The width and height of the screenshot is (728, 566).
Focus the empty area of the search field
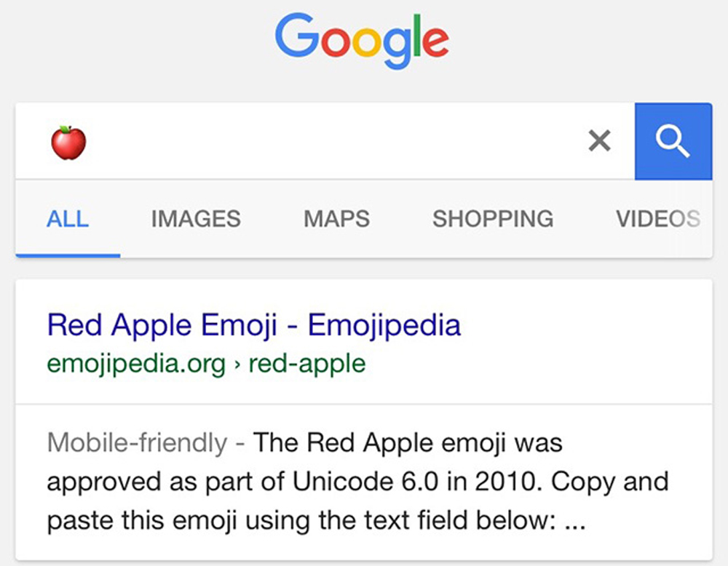[328, 142]
